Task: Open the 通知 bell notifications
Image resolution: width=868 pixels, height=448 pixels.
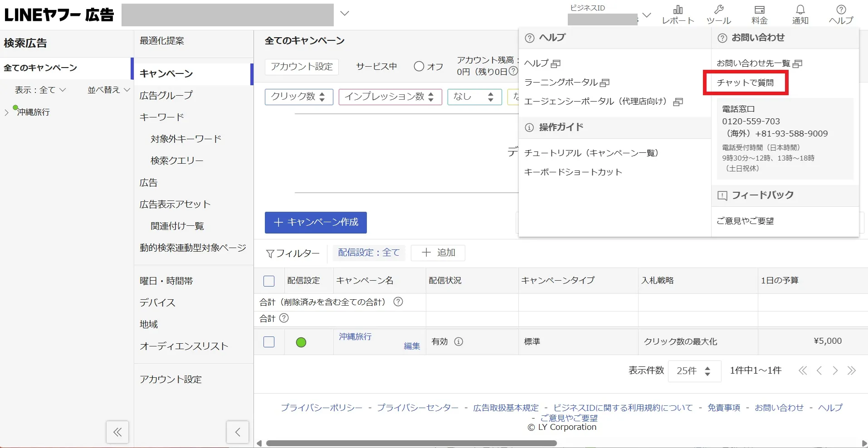Action: [800, 15]
